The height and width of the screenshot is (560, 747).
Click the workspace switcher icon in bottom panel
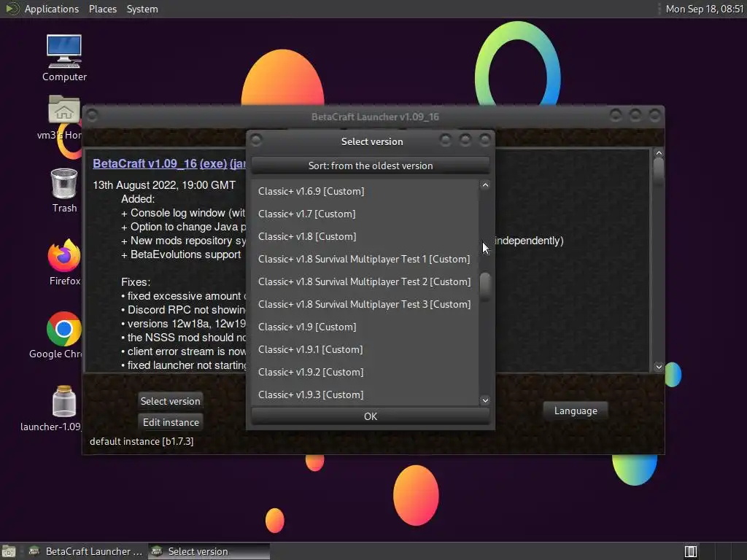pyautogui.click(x=690, y=551)
